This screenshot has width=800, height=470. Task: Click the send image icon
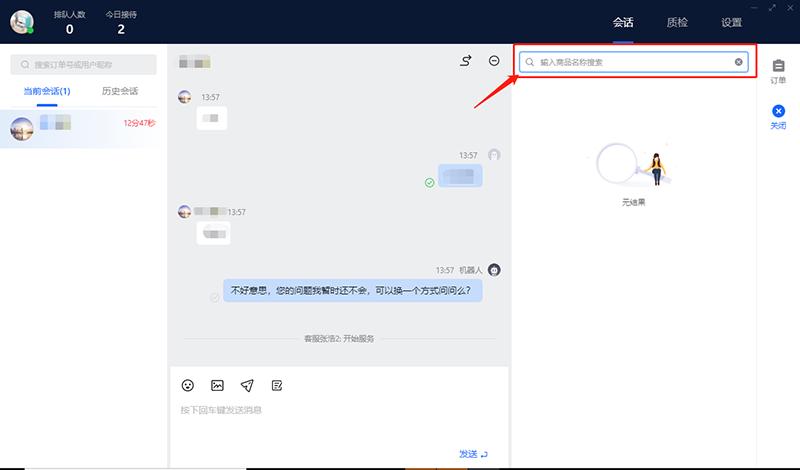(217, 386)
